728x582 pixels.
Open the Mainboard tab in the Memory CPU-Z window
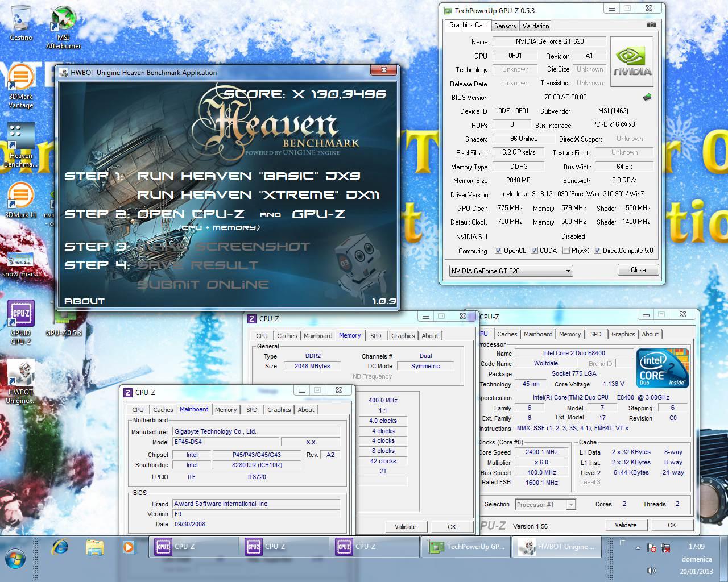click(317, 336)
